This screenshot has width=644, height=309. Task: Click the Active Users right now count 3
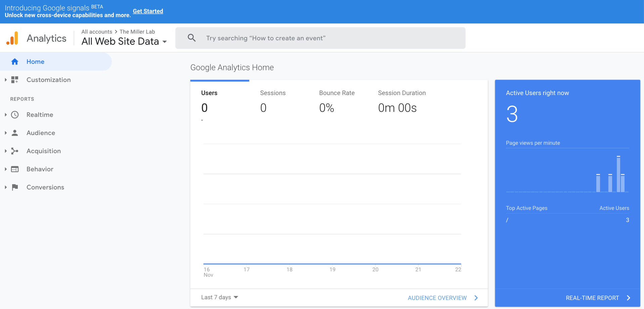click(512, 114)
